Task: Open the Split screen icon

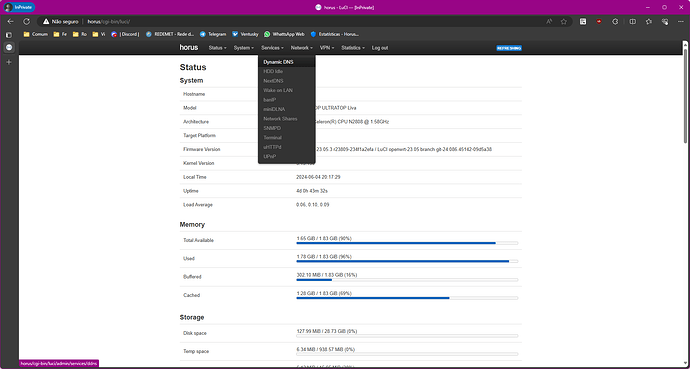Action: point(632,22)
